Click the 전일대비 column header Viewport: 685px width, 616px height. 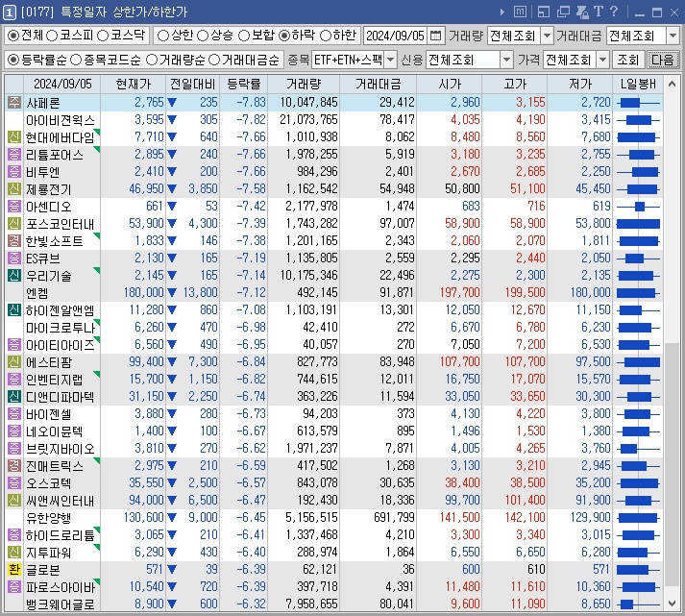pos(193,84)
